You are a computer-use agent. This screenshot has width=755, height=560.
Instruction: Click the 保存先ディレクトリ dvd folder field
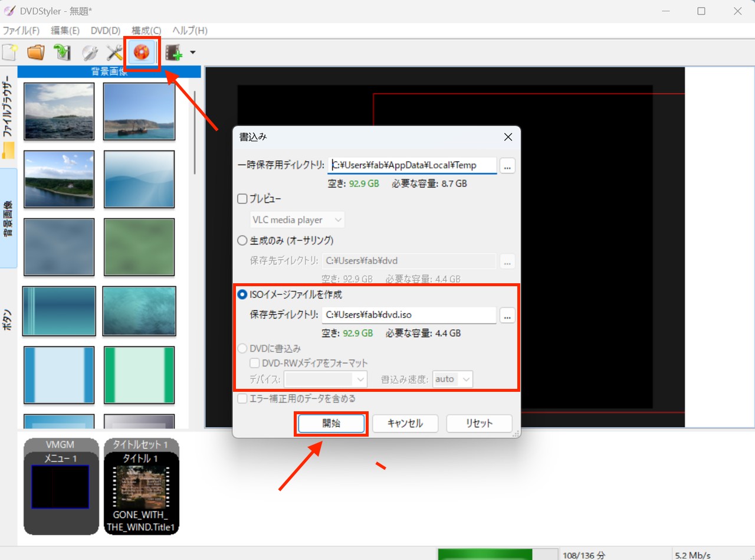[409, 261]
